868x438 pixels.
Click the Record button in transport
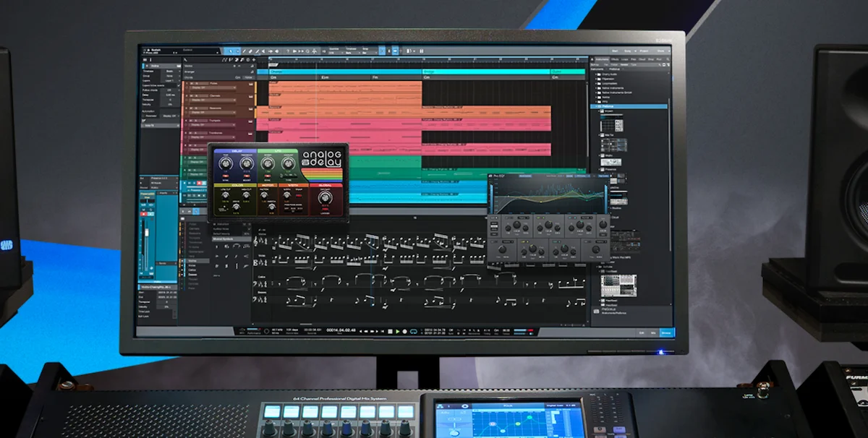[404, 332]
